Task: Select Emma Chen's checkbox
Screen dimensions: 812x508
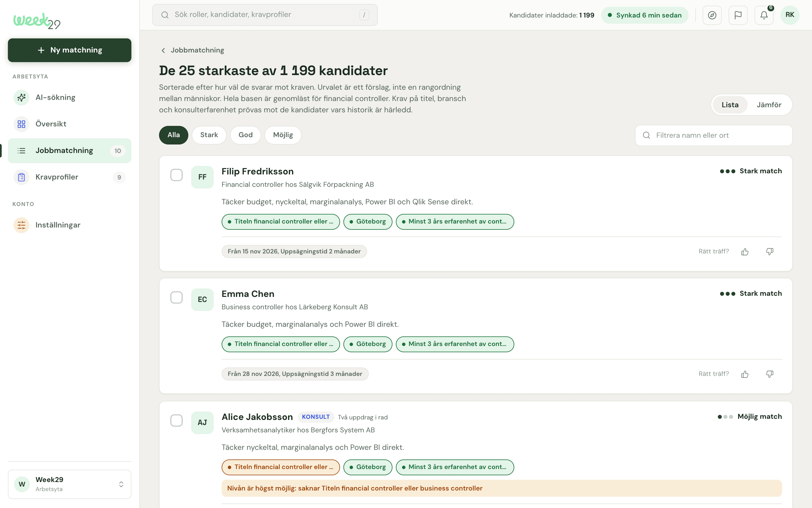Action: 176,298
